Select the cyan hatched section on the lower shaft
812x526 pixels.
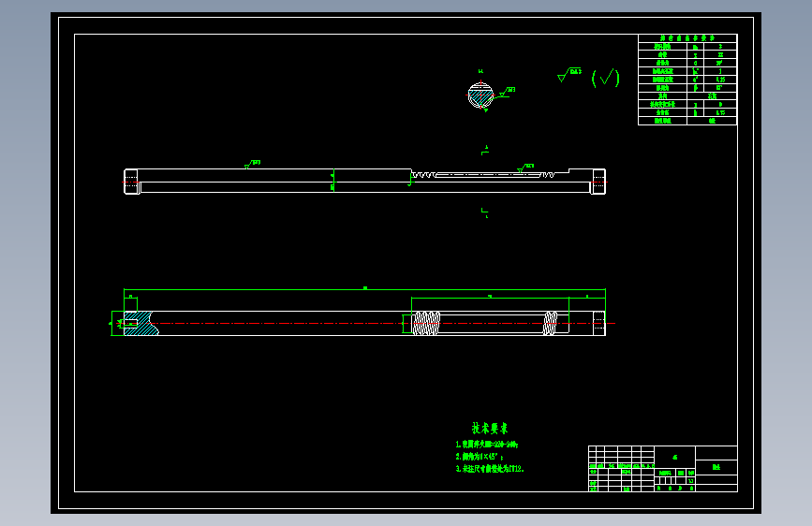pos(140,324)
